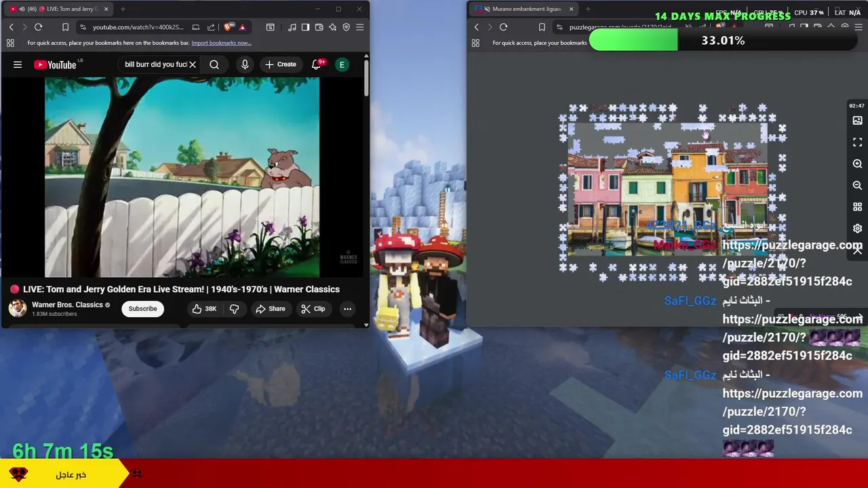Close the Murano embankment Jigsaw tab

(x=571, y=9)
